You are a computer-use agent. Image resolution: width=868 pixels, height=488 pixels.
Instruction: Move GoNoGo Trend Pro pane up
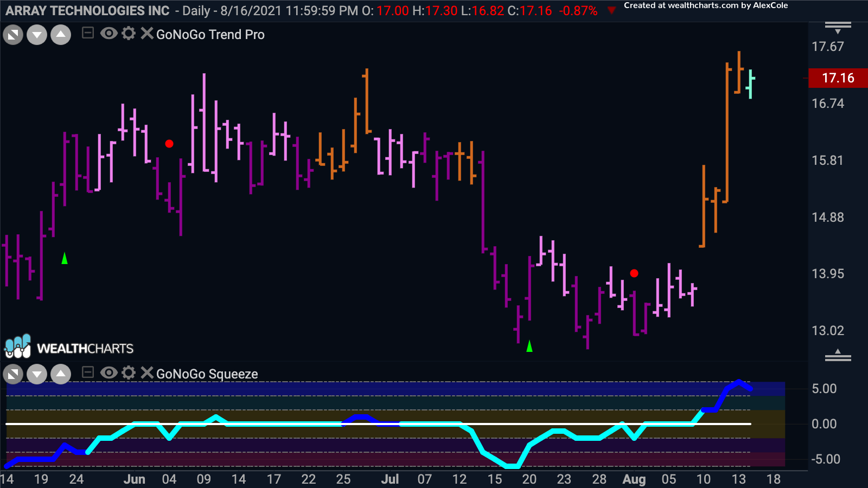(61, 35)
